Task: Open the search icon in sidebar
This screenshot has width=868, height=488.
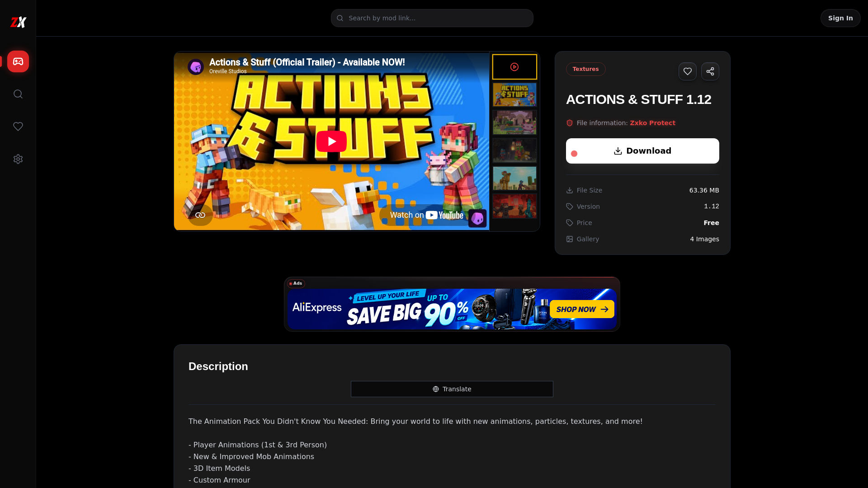Action: point(18,94)
